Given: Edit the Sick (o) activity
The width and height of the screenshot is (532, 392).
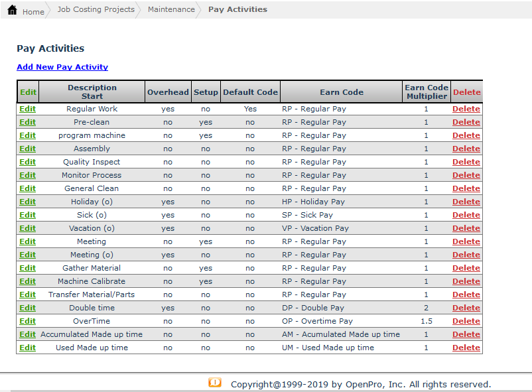Looking at the screenshot, I should [x=27, y=215].
